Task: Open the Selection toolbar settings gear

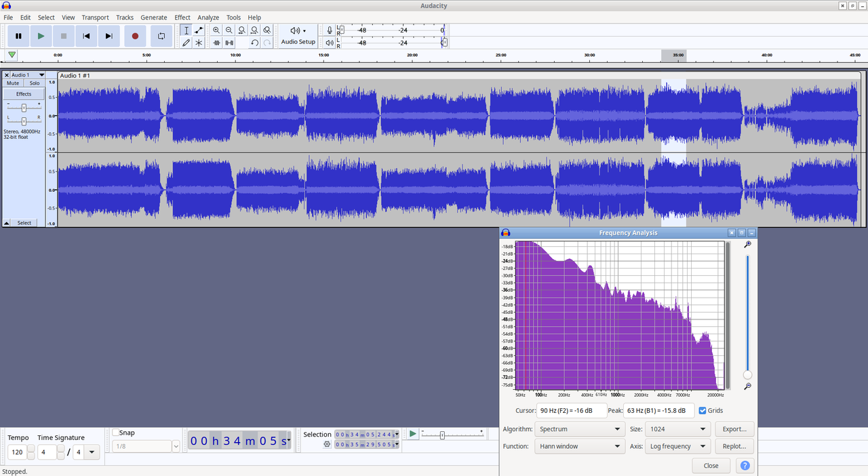Action: coord(327,445)
